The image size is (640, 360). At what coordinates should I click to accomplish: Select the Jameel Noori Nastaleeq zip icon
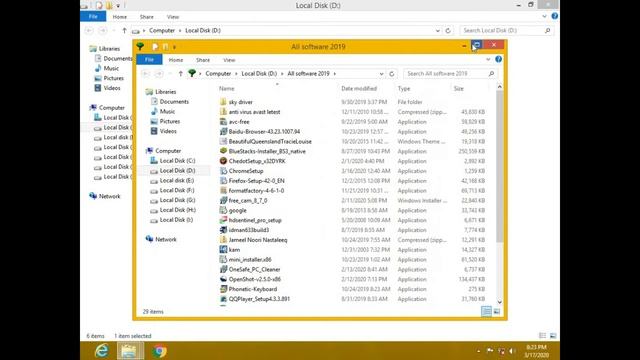(223, 240)
